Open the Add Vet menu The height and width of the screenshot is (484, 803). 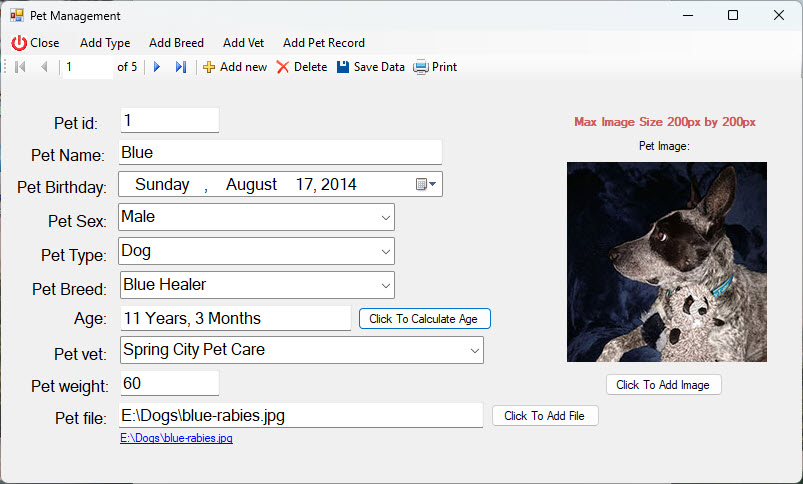[243, 43]
